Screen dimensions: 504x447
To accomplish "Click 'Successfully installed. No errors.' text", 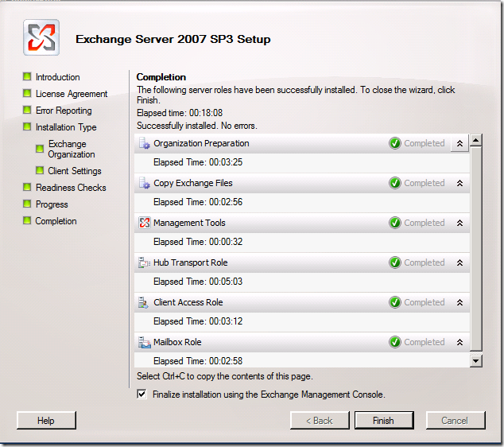I will pos(197,126).
